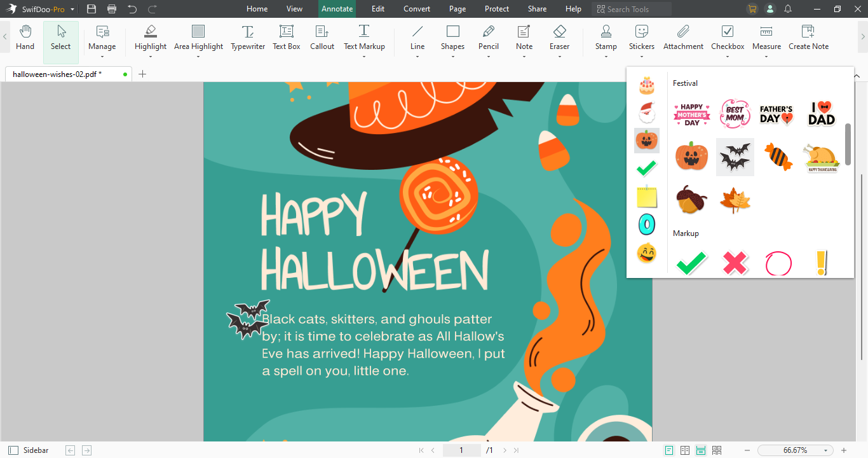Open the Manage dropdown arrow
This screenshot has width=868, height=458.
pyautogui.click(x=102, y=57)
